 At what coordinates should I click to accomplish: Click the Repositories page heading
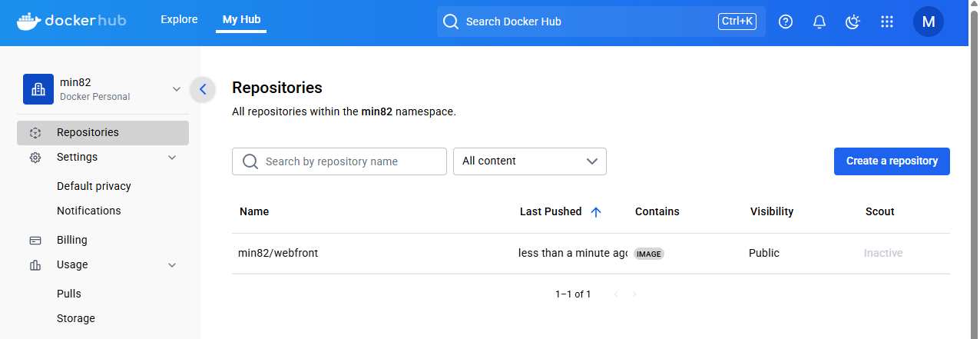[277, 88]
